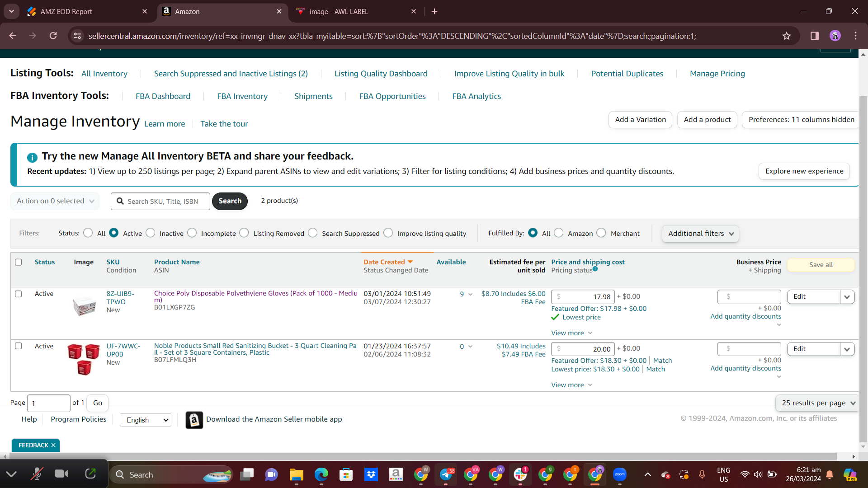View site information icon in address bar
Viewport: 868px width, 488px height.
click(x=78, y=36)
